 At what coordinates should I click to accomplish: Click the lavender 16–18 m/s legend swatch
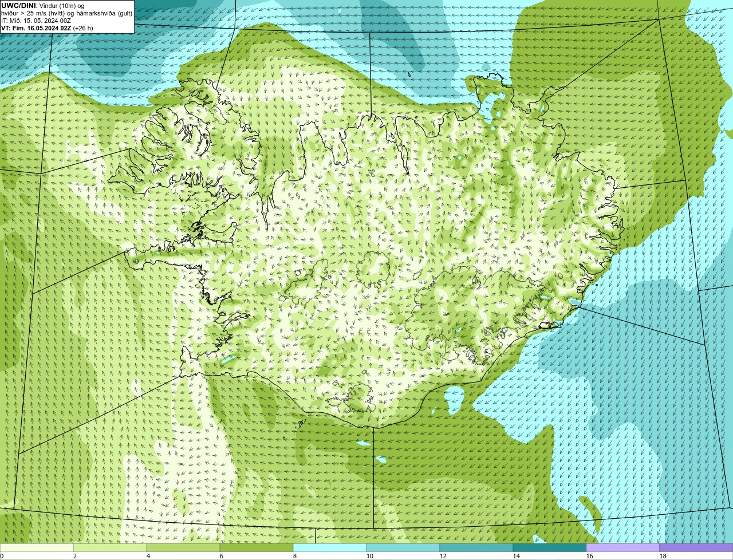click(623, 547)
